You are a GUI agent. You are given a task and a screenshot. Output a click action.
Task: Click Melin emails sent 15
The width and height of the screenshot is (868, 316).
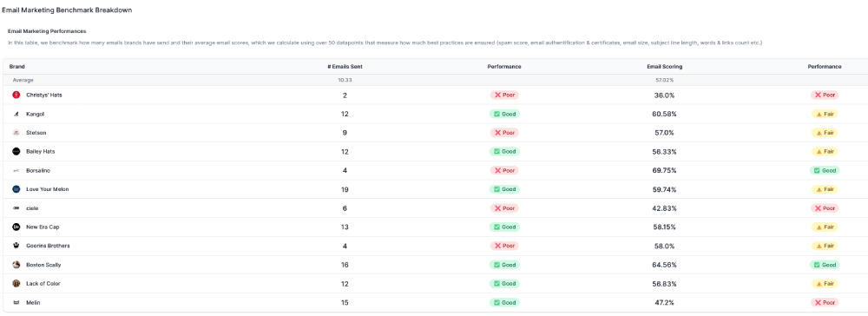coord(345,303)
